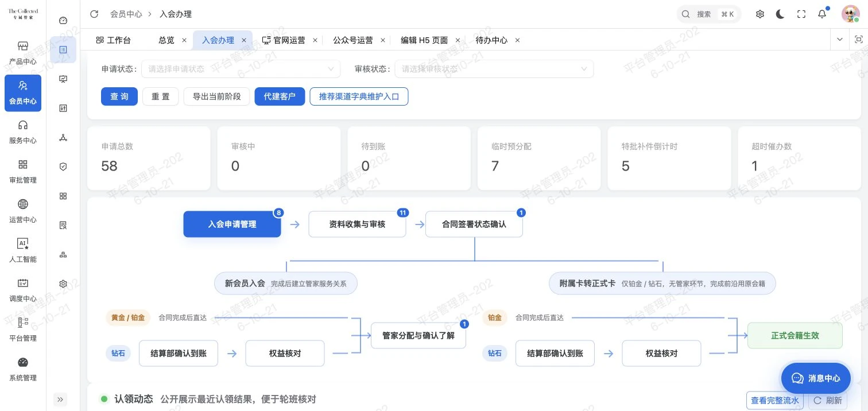Close the 待办中心 tab
Image resolution: width=868 pixels, height=411 pixels.
click(x=517, y=40)
